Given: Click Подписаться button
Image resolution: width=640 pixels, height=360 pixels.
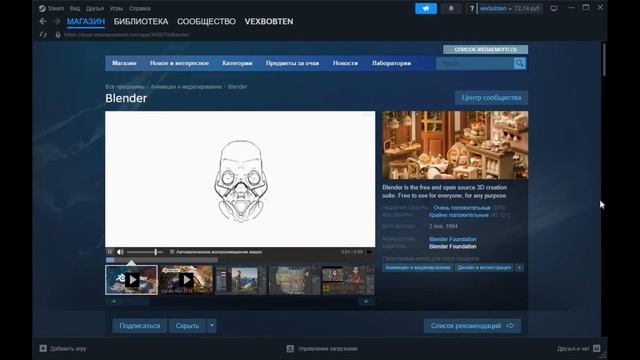Looking at the screenshot, I should [140, 326].
